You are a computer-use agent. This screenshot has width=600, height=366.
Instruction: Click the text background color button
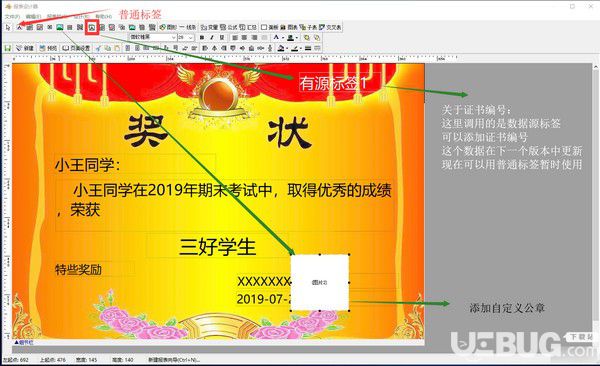tap(290, 38)
